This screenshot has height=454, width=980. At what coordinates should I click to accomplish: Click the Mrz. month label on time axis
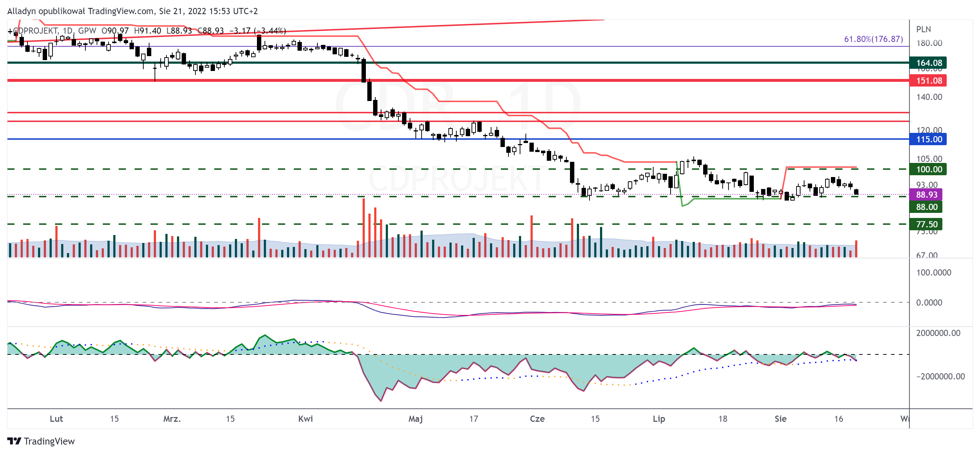pyautogui.click(x=172, y=419)
